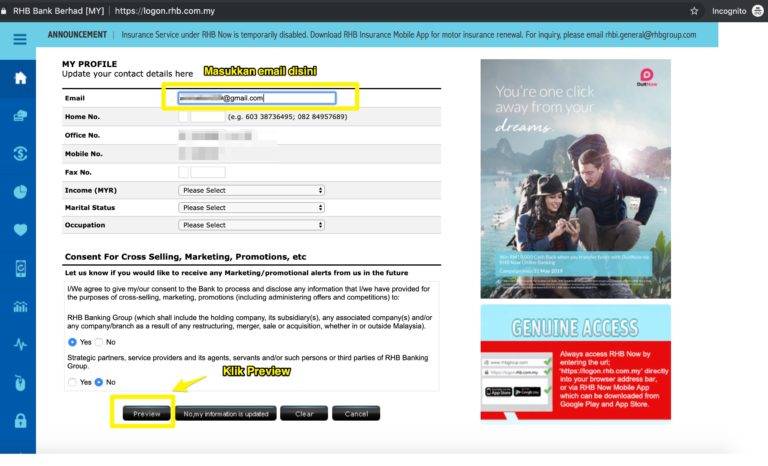Click the App Store badge in banner

[498, 392]
